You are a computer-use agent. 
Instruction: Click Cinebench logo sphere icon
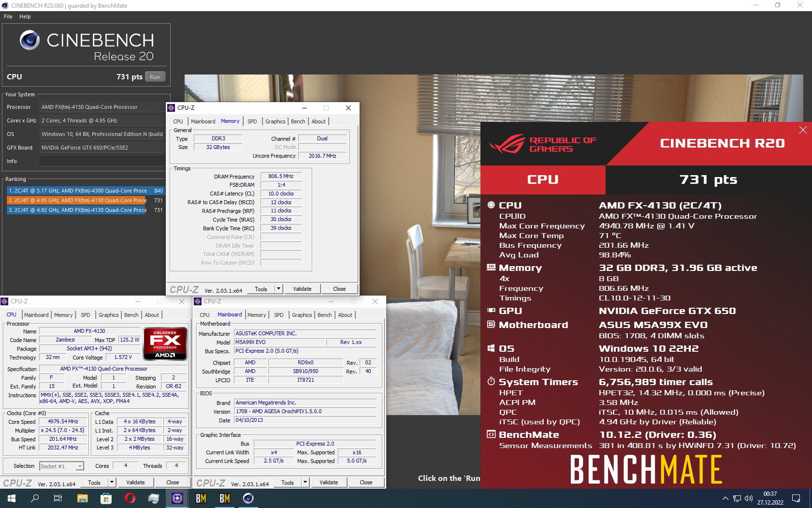29,40
